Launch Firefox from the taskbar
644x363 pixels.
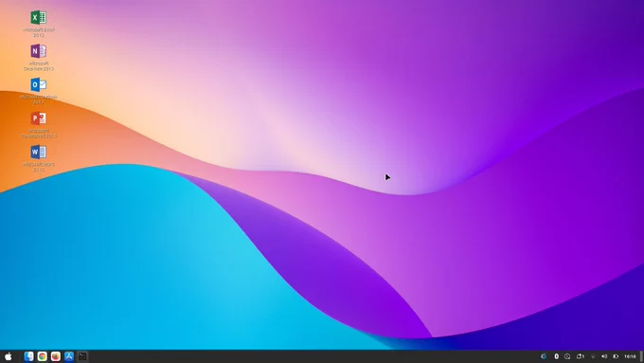[x=56, y=356]
